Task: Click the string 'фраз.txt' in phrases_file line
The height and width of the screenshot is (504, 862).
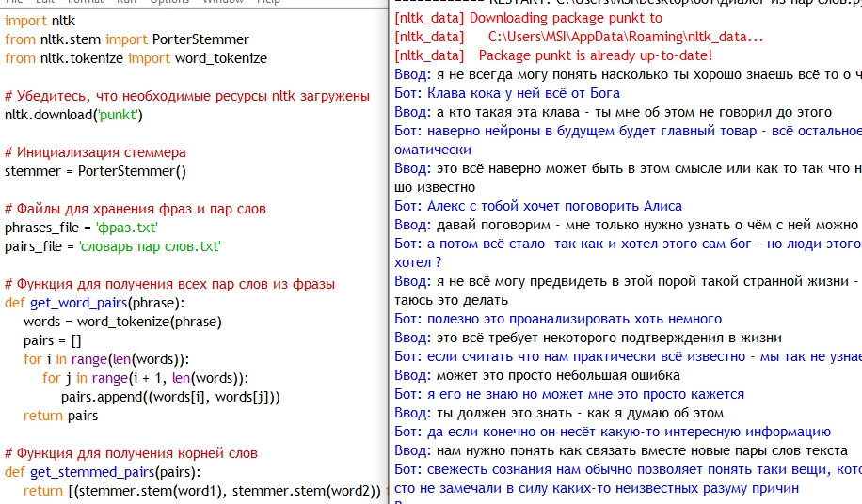Action: (127, 228)
